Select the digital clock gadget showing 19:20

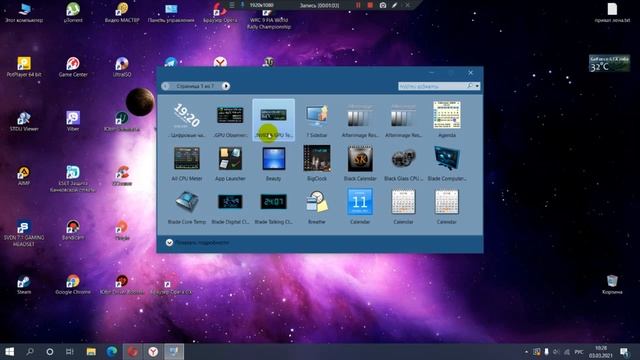pyautogui.click(x=187, y=120)
